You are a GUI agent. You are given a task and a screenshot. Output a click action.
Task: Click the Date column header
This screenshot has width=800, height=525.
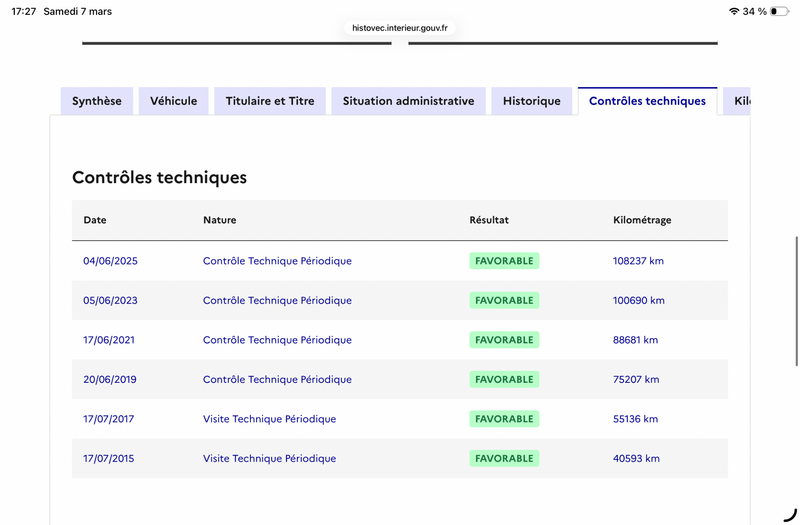[x=95, y=220]
